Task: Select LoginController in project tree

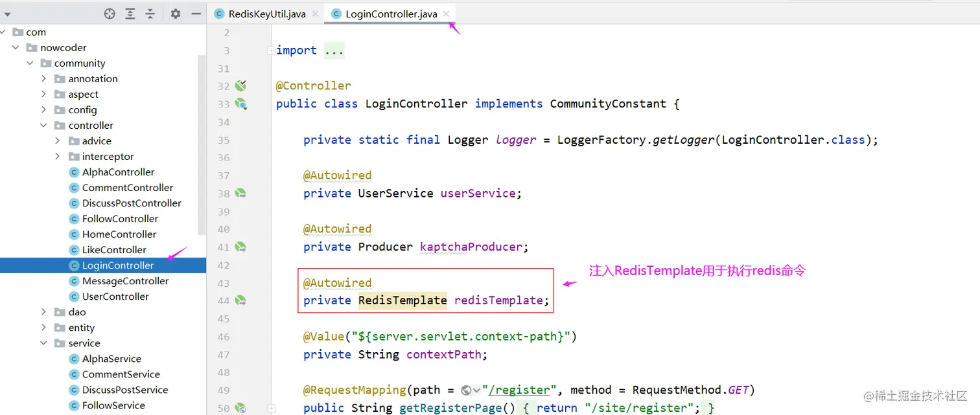Action: click(x=118, y=265)
